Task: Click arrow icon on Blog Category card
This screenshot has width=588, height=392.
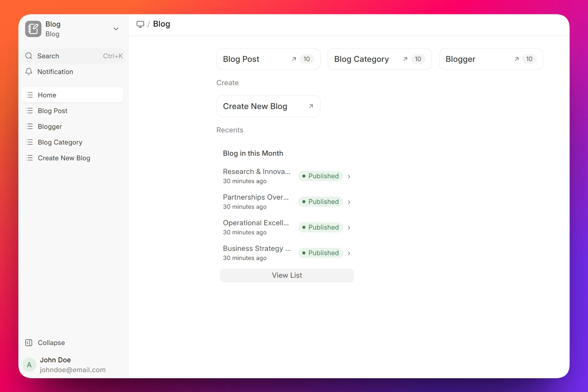Action: pyautogui.click(x=405, y=59)
